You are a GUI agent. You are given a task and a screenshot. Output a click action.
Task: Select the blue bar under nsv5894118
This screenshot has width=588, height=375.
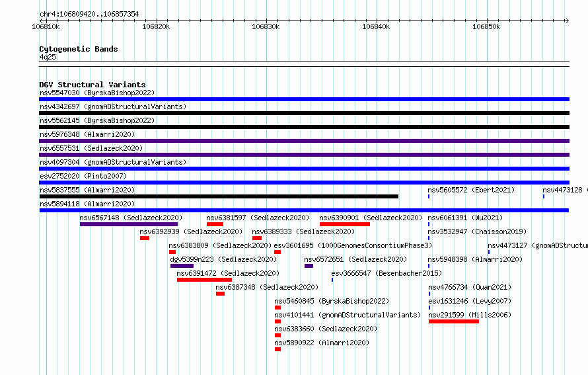[304, 210]
